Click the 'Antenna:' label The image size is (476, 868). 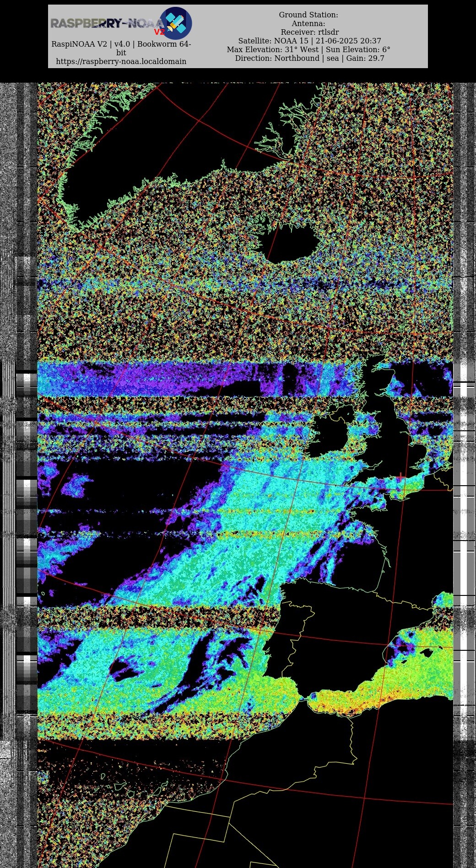[x=308, y=23]
